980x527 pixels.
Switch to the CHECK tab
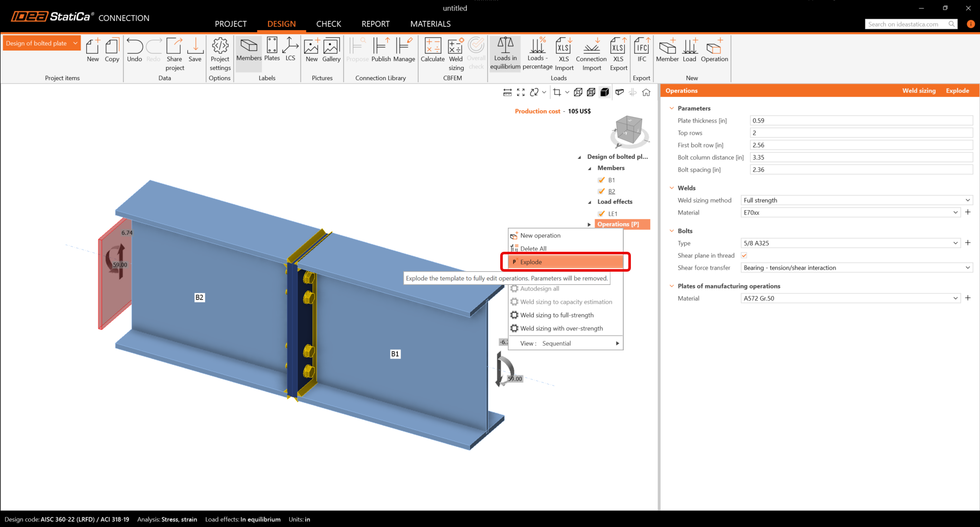[328, 24]
